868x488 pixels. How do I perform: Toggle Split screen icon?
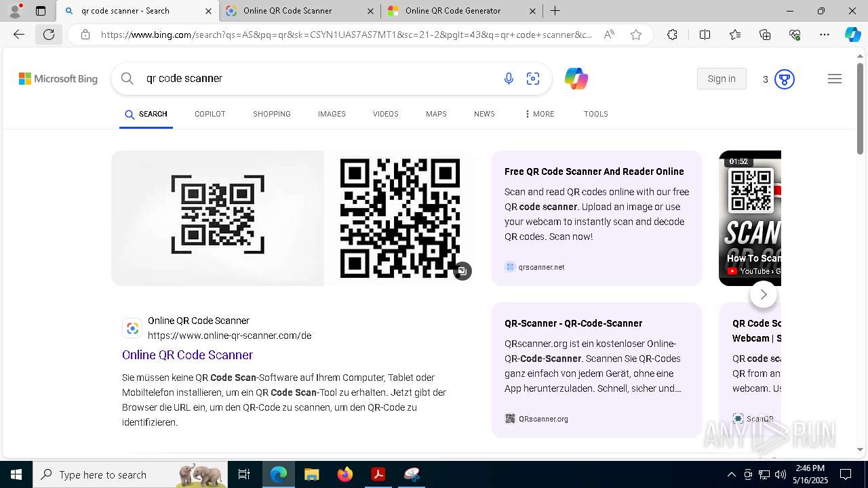tap(705, 35)
